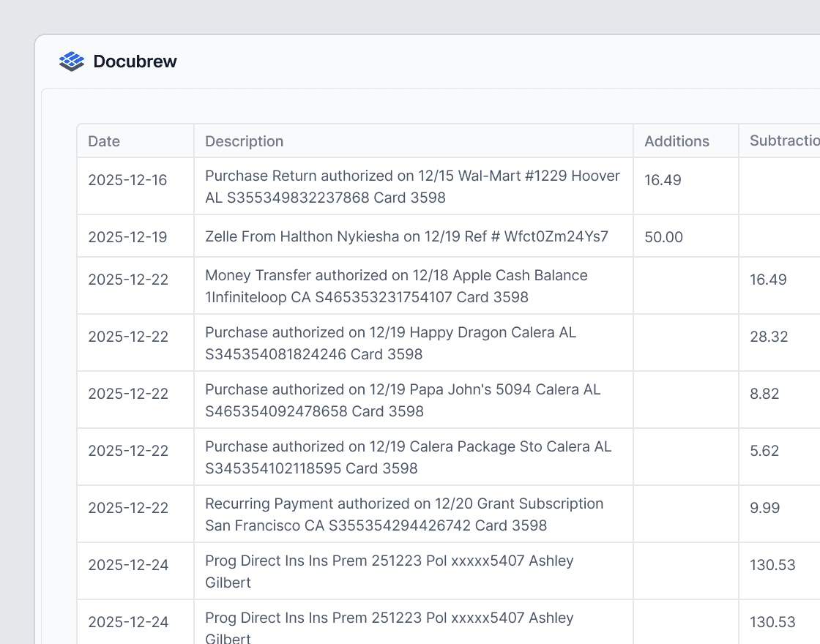Select the Additions column header
Viewport: 820px width, 644px height.
pyautogui.click(x=676, y=141)
